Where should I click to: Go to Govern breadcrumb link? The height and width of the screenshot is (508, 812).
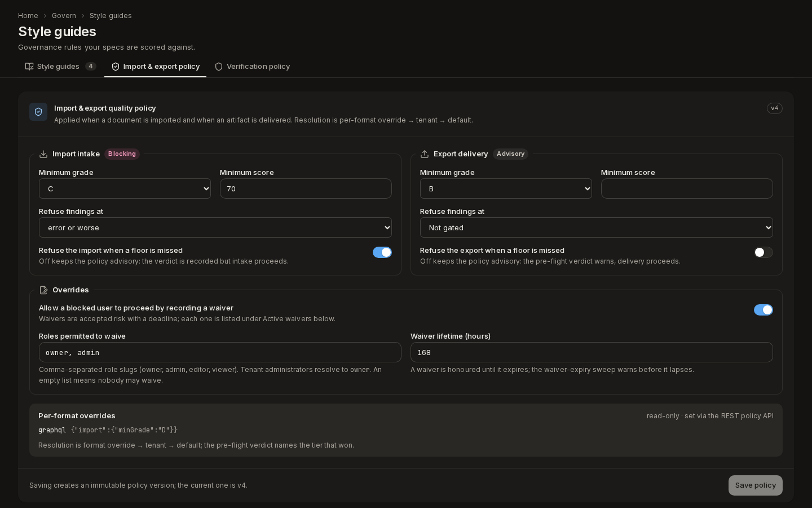pos(64,16)
